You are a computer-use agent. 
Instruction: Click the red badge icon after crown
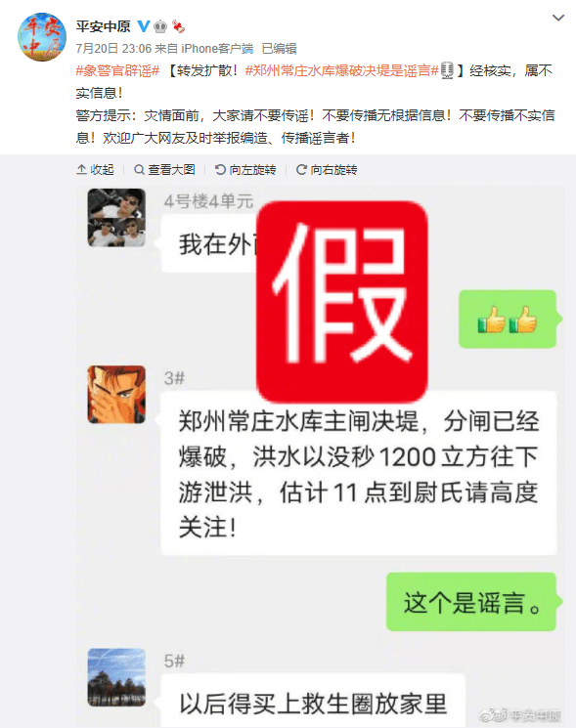pos(178,26)
